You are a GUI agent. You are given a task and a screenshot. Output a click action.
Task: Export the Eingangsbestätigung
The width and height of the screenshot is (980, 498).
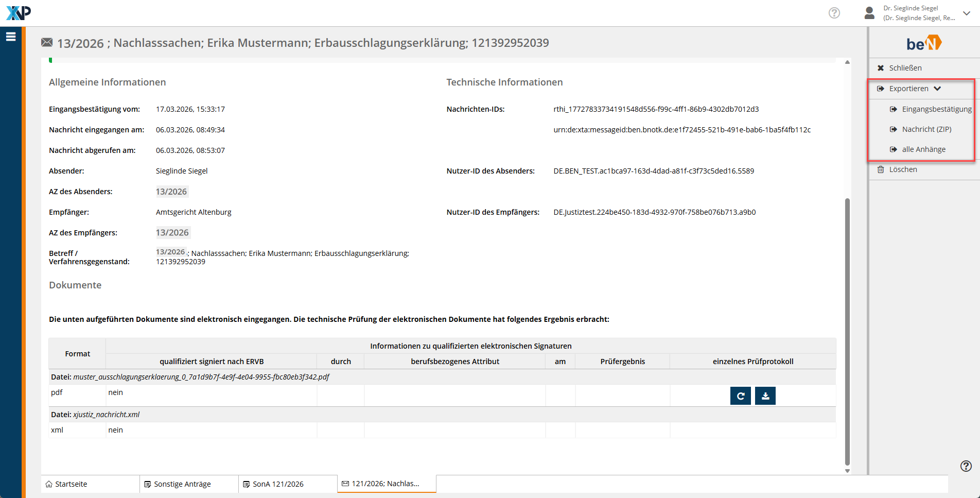pyautogui.click(x=936, y=109)
